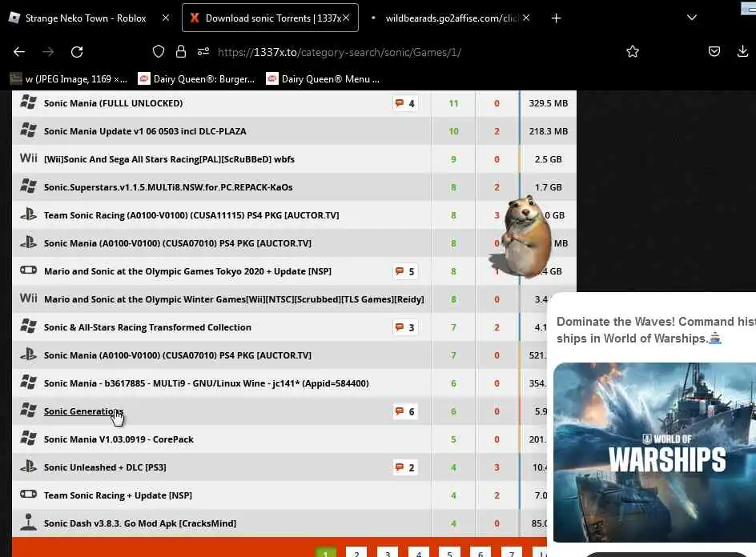Open Mario and Sonic Olympic Winter Games Wii

tap(234, 299)
